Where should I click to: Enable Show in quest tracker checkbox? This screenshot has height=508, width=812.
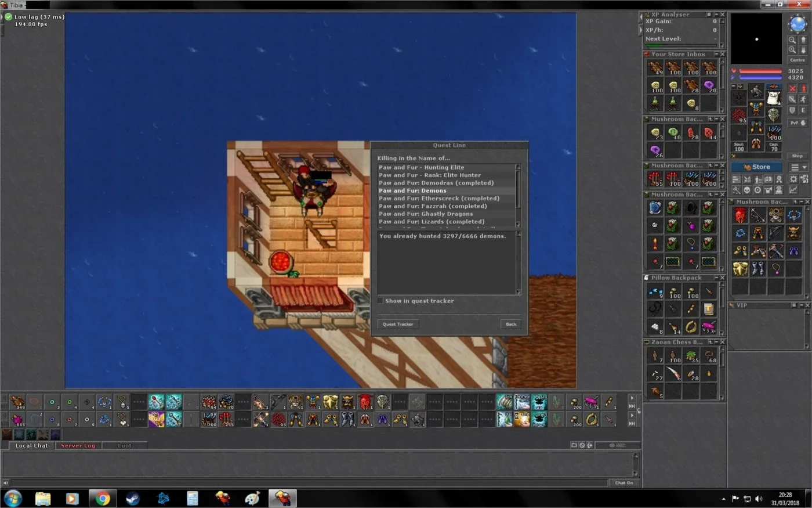click(x=380, y=301)
